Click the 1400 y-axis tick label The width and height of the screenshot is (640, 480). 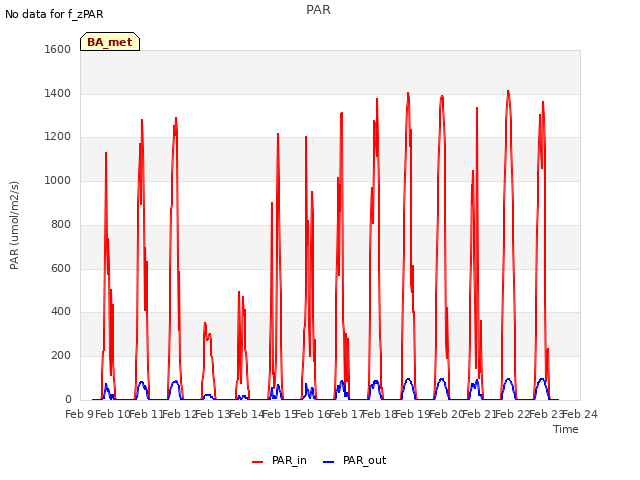tap(58, 93)
